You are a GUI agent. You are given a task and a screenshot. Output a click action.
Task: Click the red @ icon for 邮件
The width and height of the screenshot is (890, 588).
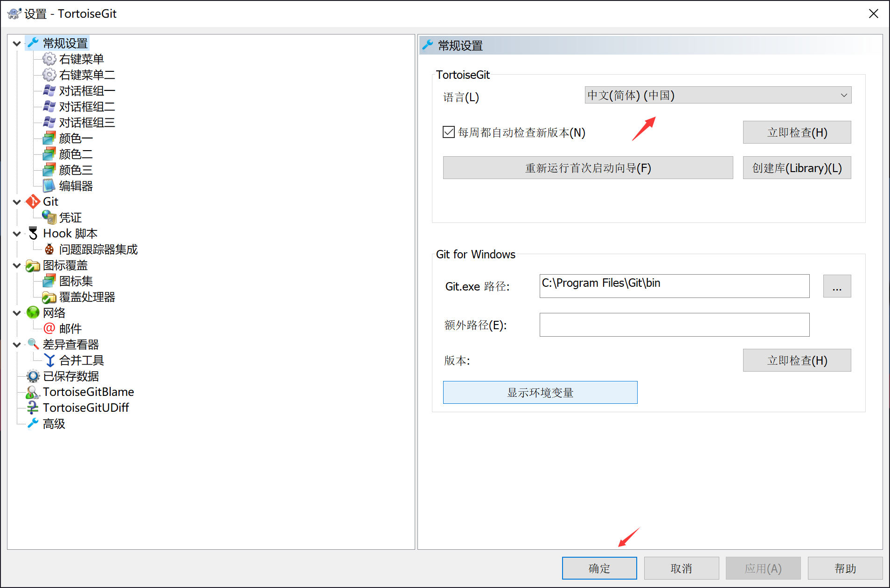49,329
